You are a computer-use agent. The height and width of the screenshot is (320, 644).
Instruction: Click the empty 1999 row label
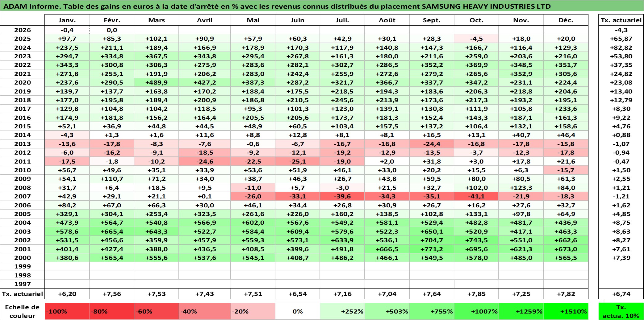coord(23,266)
